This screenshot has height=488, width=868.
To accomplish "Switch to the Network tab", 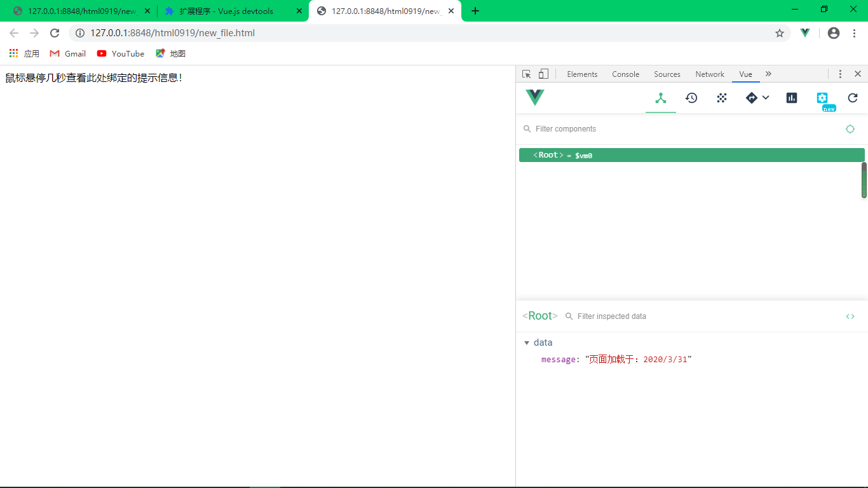I will click(710, 74).
